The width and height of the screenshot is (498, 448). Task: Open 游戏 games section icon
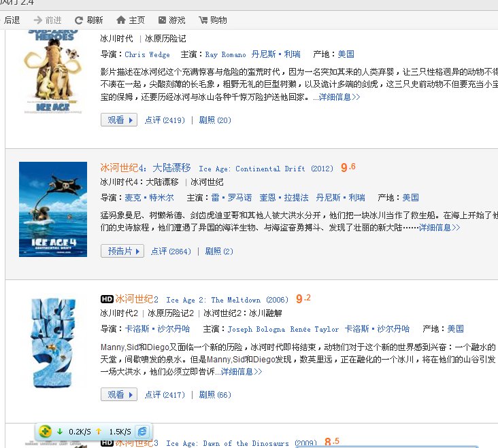tap(162, 20)
